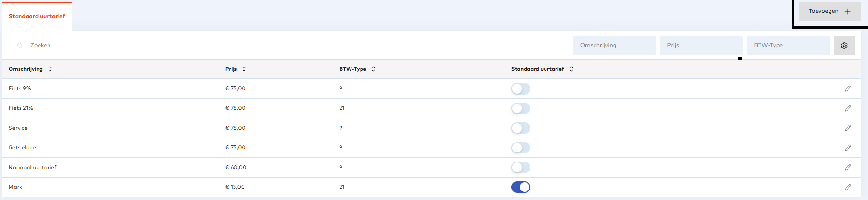This screenshot has width=868, height=200.
Task: Sort by the BTW-Type column header
Action: (373, 69)
